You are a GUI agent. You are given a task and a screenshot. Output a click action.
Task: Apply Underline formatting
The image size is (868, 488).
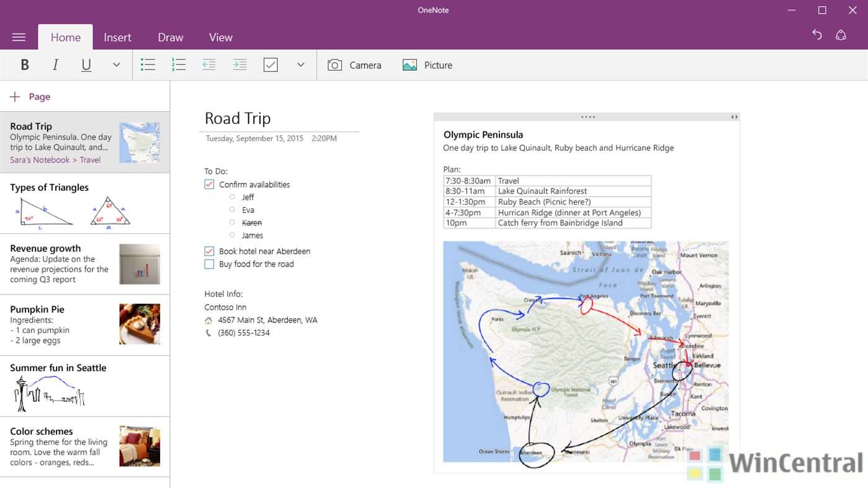(x=86, y=65)
